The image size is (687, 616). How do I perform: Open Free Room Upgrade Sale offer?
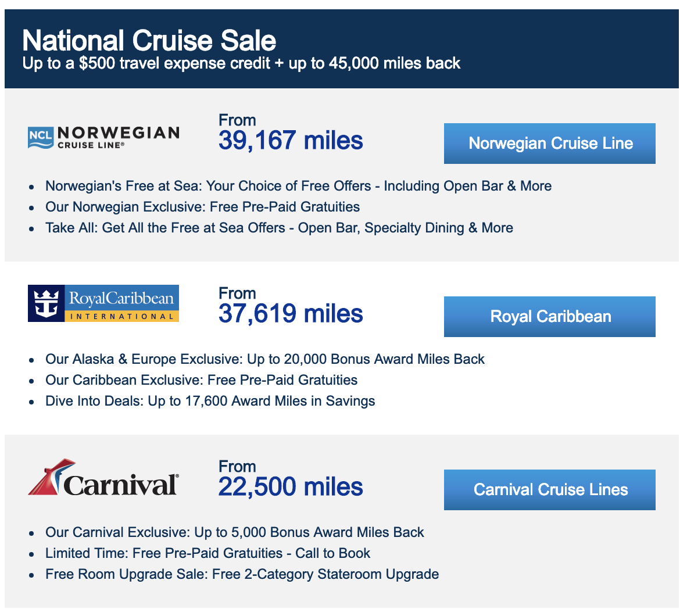pos(242,574)
